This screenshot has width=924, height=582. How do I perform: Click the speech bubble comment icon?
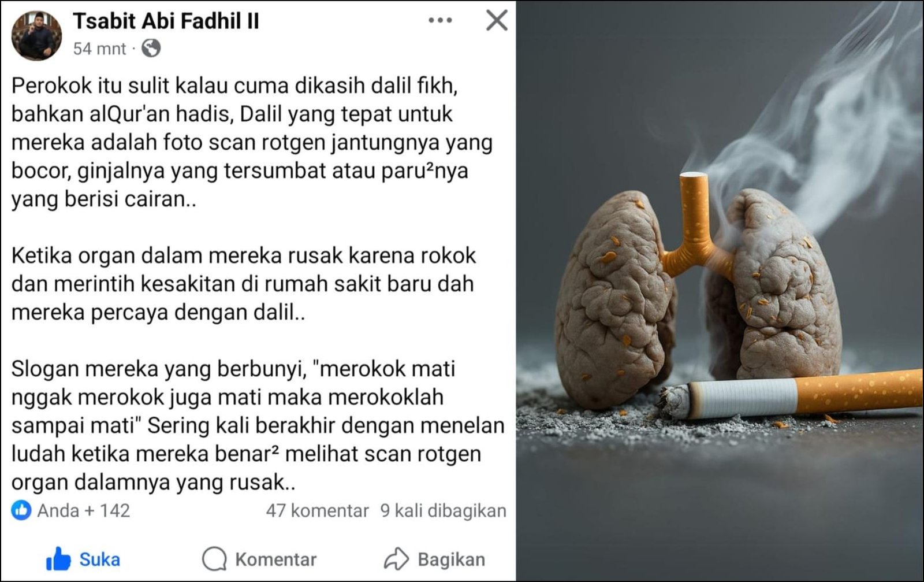[x=214, y=559]
